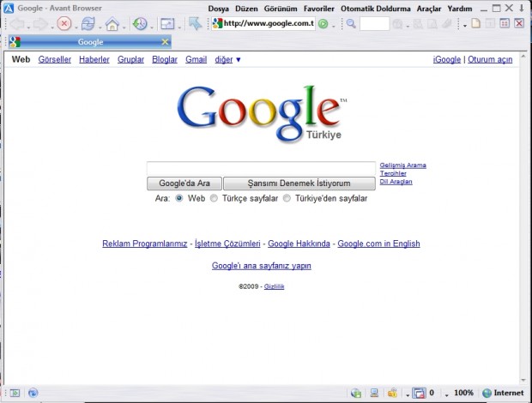Stop page loading with red X icon

click(64, 24)
